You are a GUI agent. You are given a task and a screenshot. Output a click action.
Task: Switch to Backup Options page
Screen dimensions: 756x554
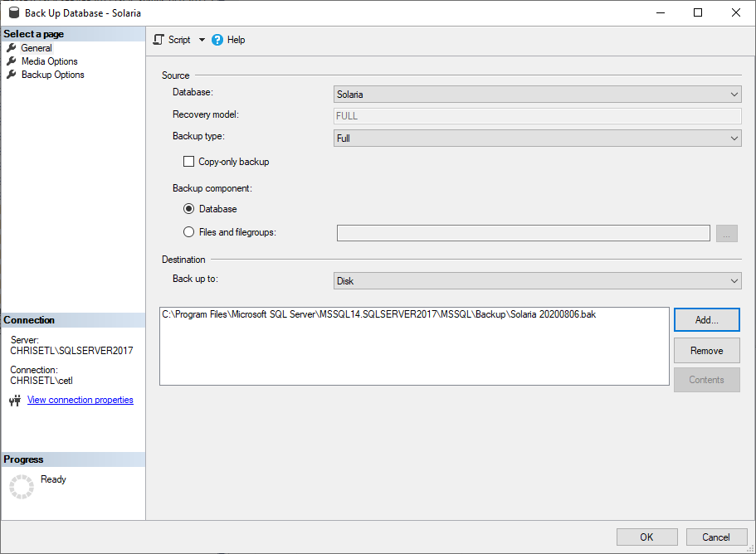click(52, 75)
